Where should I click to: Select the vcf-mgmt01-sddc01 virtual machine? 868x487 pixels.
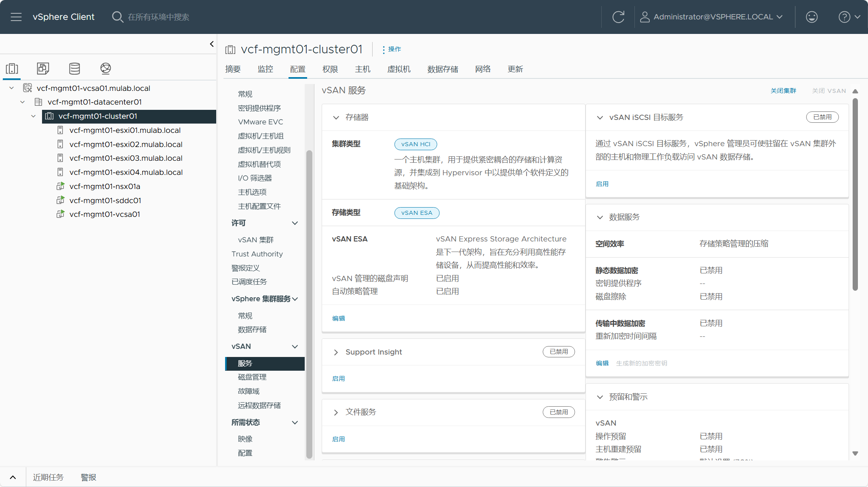[105, 200]
